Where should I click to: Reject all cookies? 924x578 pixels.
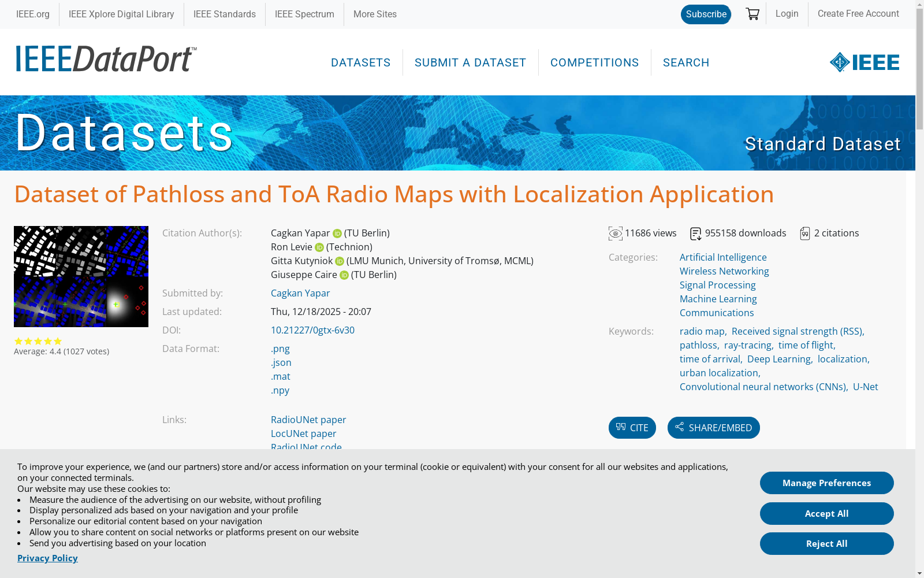tap(827, 544)
